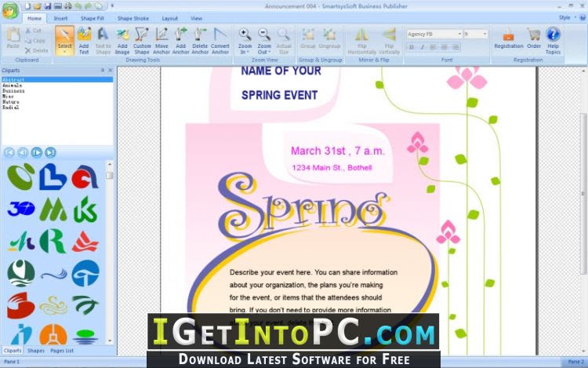
Task: Set text alignment to right
Action: coord(456,47)
